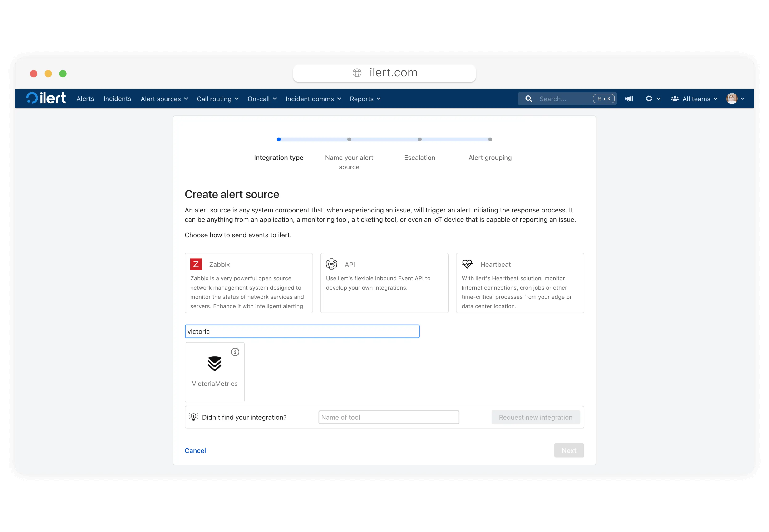This screenshot has width=769, height=532.
Task: Choose the API integration card
Action: coord(384,283)
